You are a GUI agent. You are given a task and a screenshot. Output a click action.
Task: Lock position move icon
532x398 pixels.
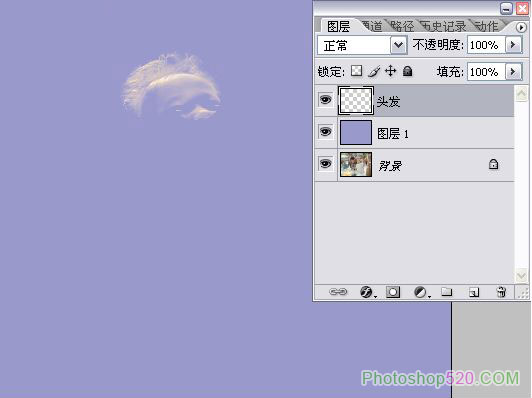(391, 71)
